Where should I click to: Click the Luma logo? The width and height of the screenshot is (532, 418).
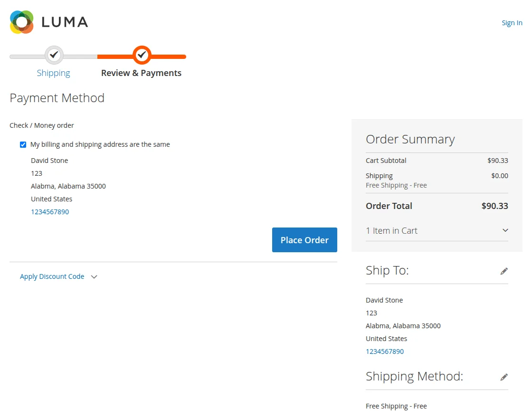48,21
